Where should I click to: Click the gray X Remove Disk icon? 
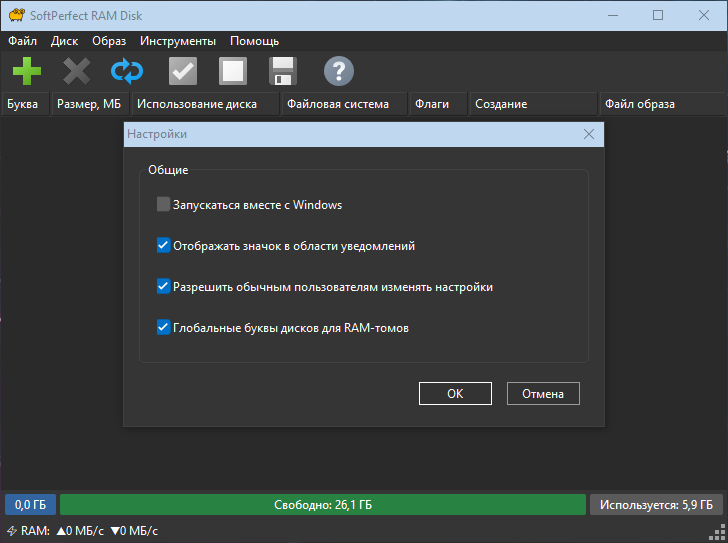(77, 71)
